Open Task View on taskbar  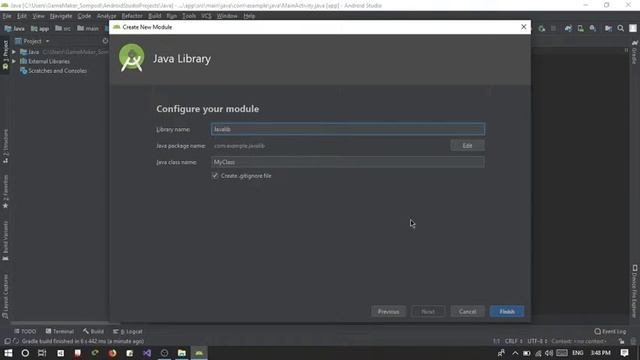(x=42, y=353)
